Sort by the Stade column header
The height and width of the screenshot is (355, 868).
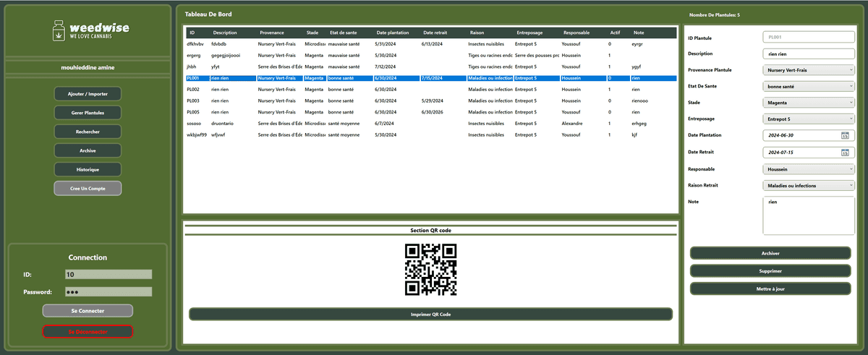click(312, 33)
